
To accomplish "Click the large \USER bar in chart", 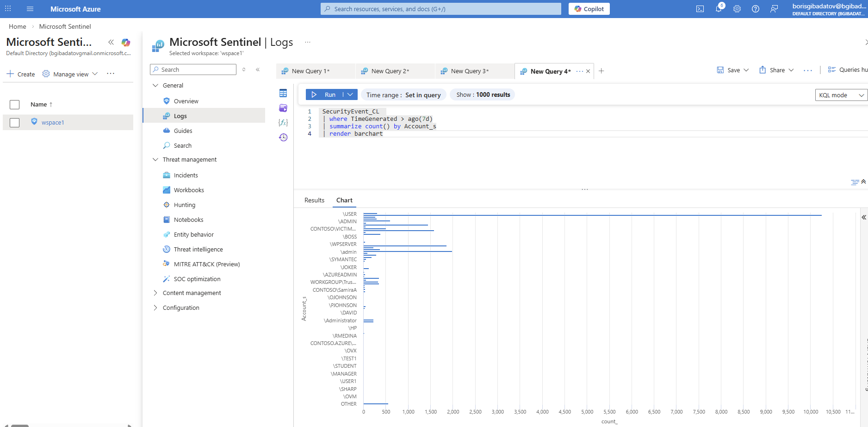I will click(x=592, y=215).
